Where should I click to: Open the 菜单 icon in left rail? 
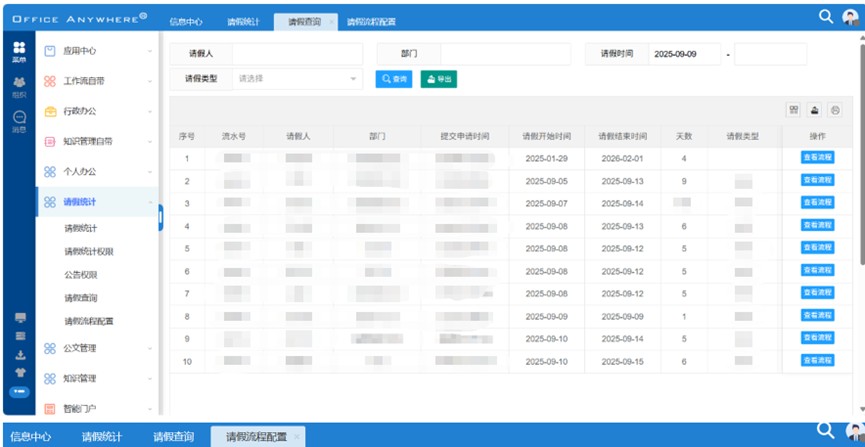pyautogui.click(x=18, y=51)
